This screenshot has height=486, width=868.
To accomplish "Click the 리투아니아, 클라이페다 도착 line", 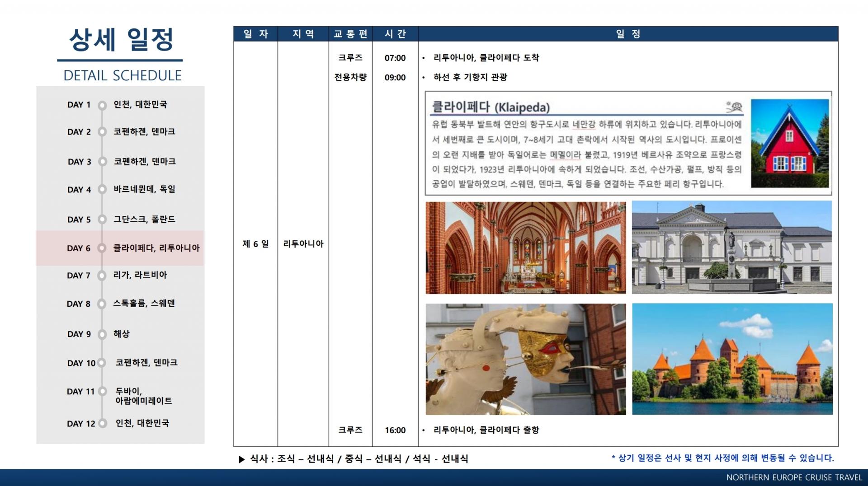I will pos(486,58).
